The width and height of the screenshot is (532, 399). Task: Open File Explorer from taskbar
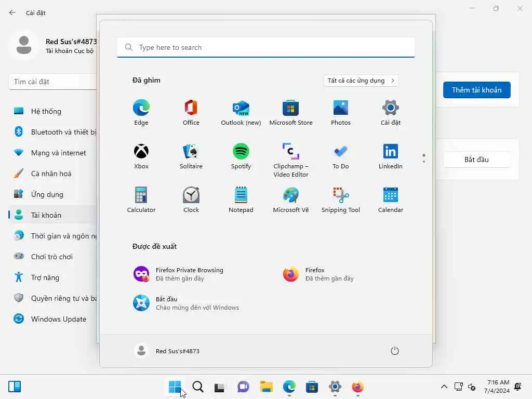click(x=266, y=387)
